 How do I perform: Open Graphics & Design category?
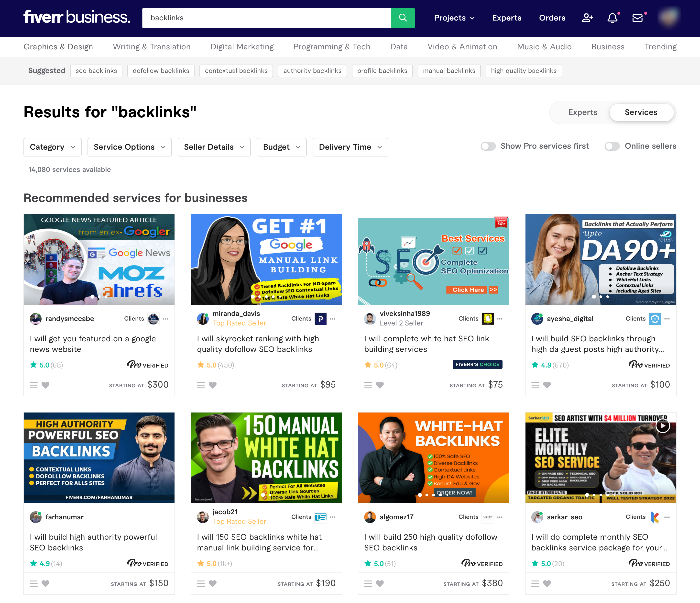click(58, 47)
